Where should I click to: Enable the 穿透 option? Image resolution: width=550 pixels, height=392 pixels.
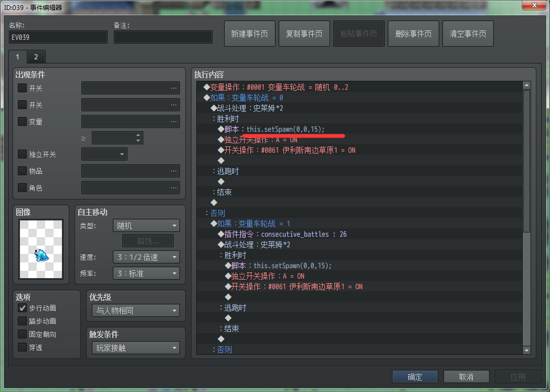click(22, 347)
